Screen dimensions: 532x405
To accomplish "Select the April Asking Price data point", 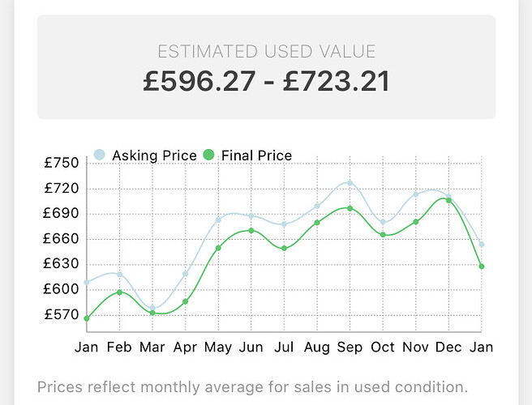I will click(186, 274).
